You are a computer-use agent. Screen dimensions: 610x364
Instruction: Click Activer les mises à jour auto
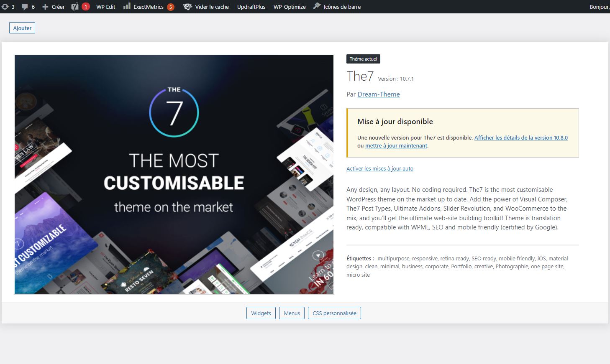380,168
